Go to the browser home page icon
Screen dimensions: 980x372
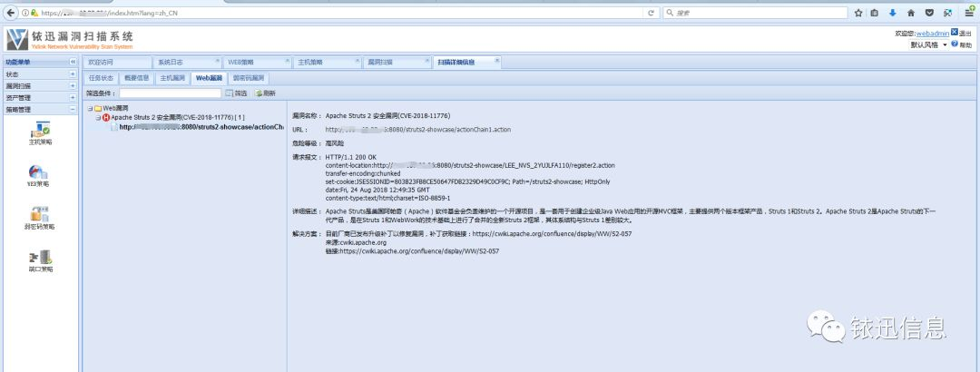[911, 13]
